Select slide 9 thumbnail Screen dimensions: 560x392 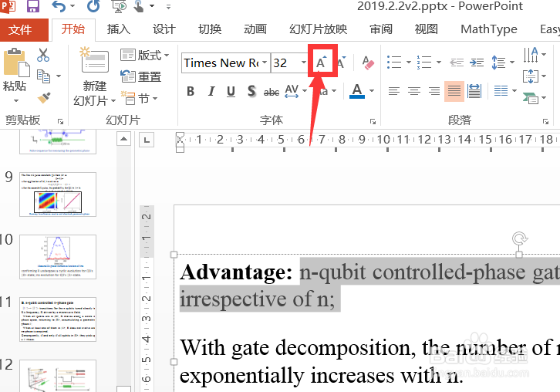[x=58, y=194]
